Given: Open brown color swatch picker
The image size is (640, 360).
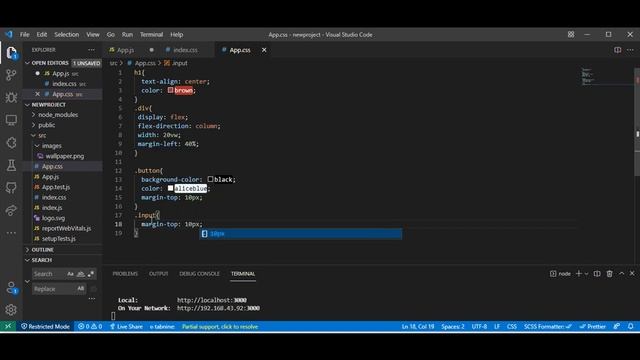Looking at the screenshot, I should pos(170,90).
